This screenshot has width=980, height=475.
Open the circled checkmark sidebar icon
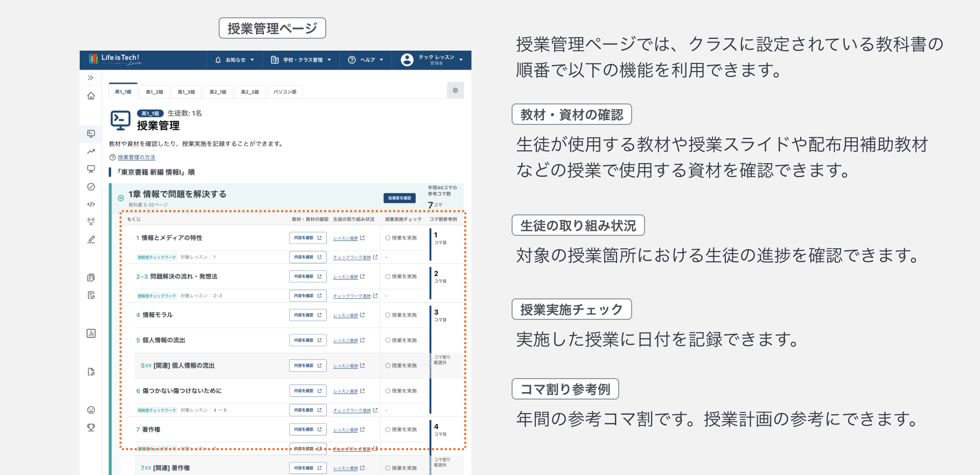click(91, 187)
